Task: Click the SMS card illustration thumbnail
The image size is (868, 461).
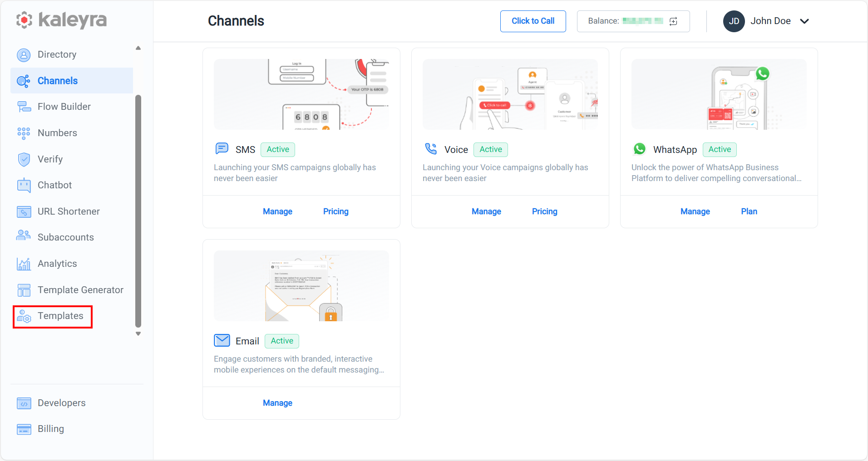Action: tap(301, 94)
